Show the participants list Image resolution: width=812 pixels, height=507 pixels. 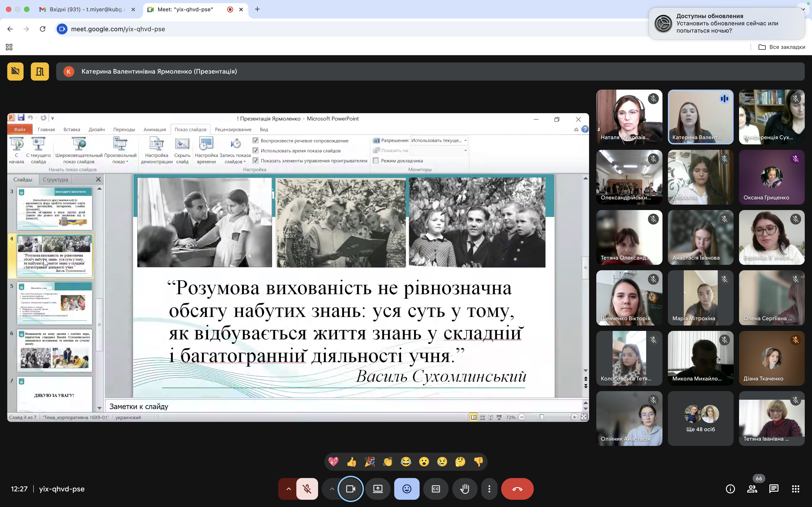(x=752, y=489)
